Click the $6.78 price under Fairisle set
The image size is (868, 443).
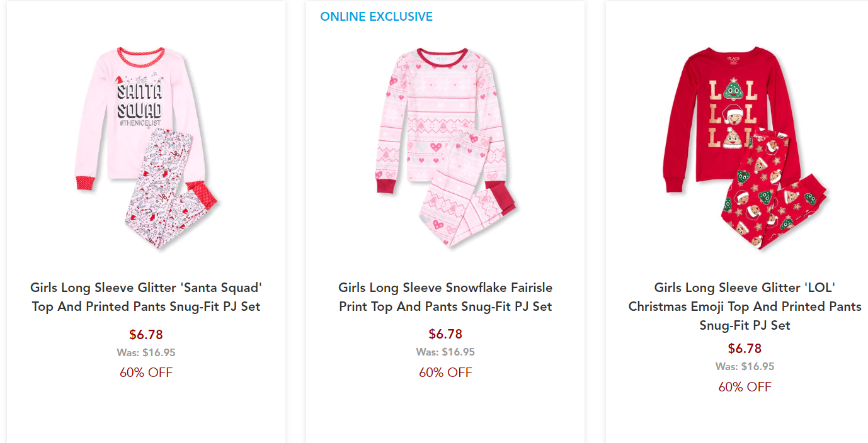pyautogui.click(x=445, y=334)
